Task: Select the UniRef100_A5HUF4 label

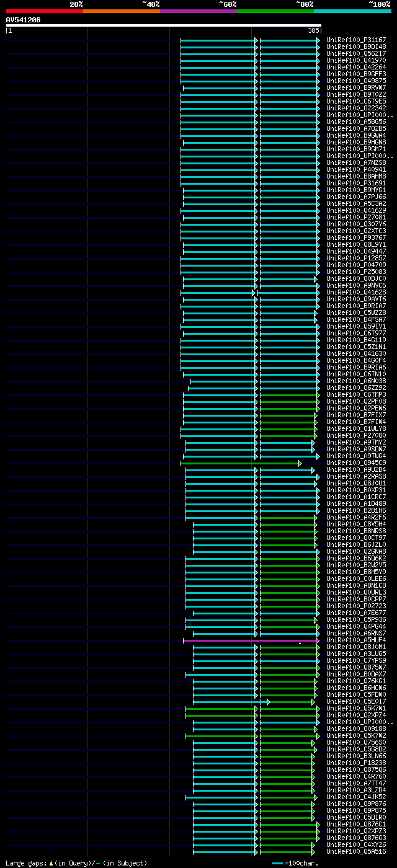Action: click(x=356, y=640)
